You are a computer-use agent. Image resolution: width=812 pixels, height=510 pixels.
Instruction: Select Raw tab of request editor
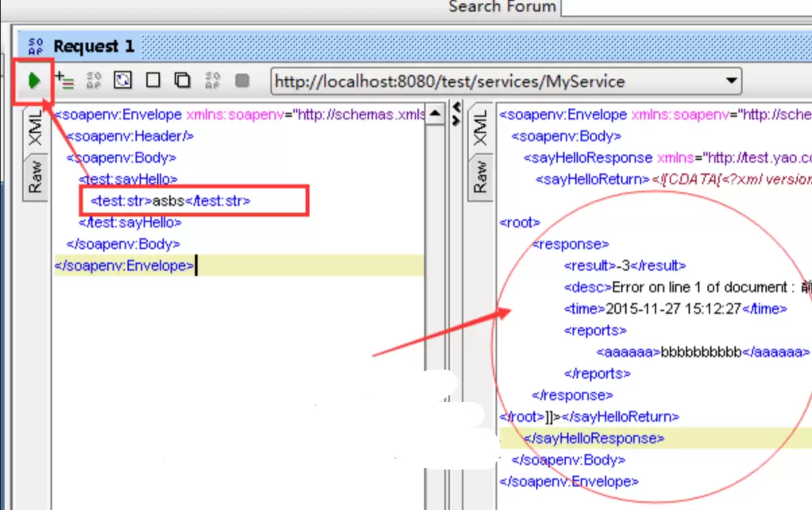(x=35, y=176)
